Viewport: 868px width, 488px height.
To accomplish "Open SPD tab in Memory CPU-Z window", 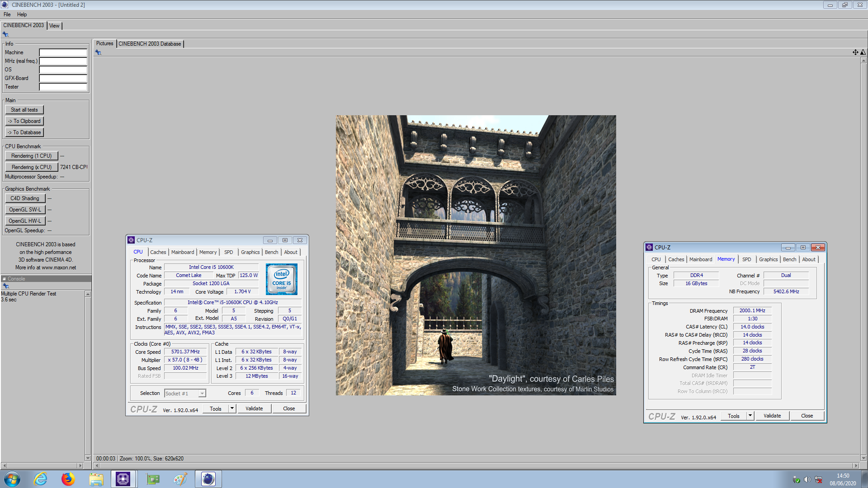I will coord(747,259).
